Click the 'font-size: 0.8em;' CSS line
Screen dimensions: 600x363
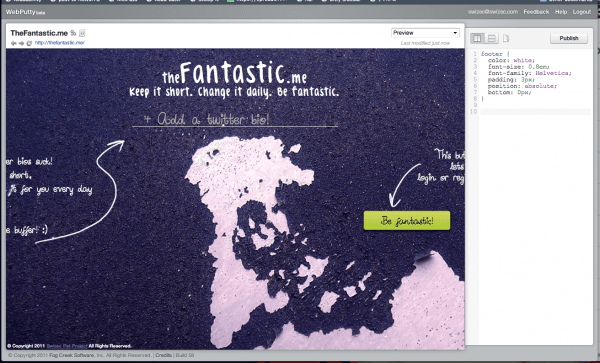coord(518,67)
